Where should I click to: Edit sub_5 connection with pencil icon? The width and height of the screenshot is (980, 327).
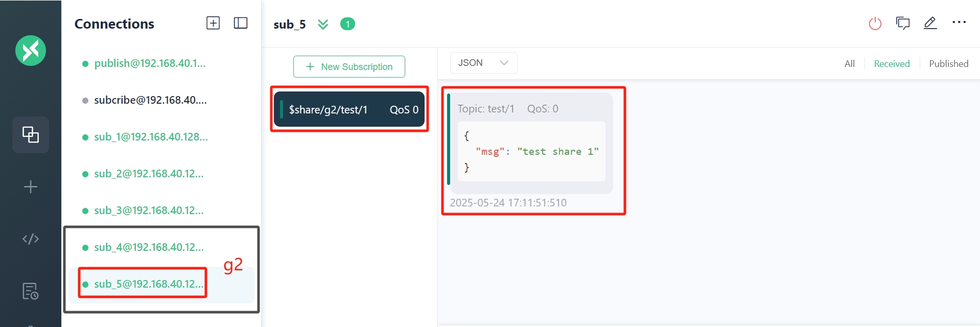(930, 23)
